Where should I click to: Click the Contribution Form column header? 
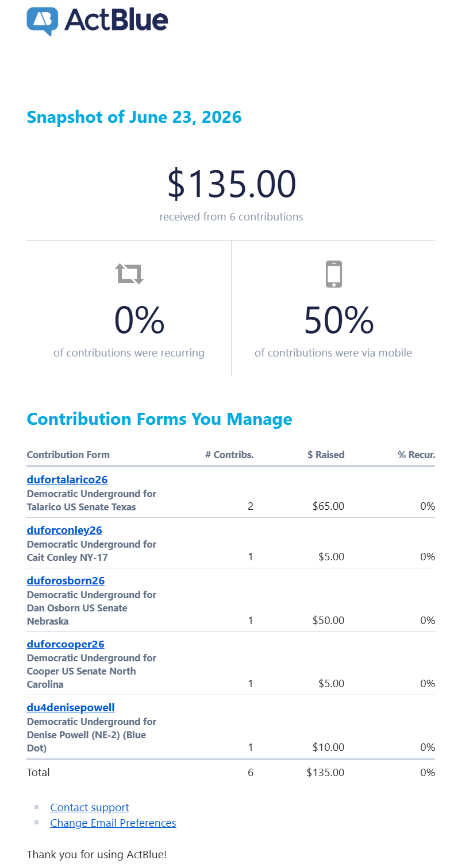click(68, 455)
